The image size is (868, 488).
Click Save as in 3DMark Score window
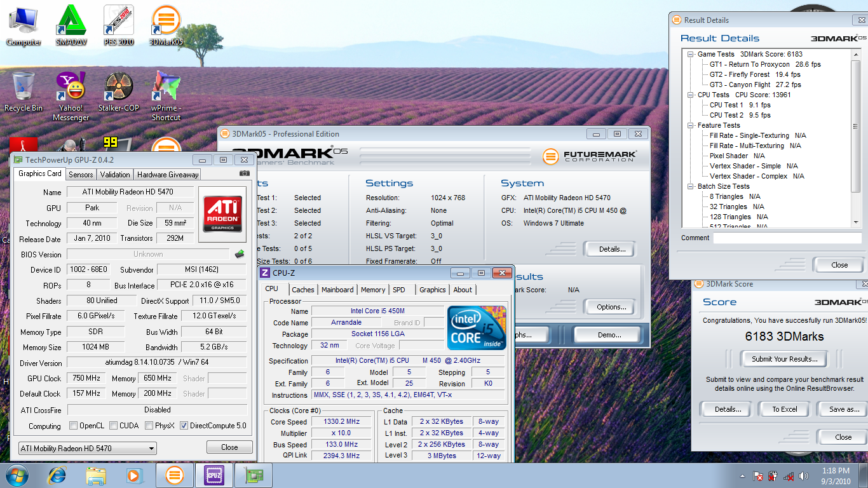tap(843, 409)
